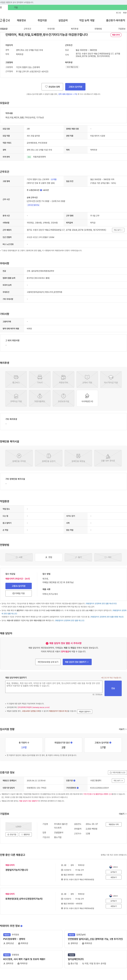Switch to the 복리후생 tab
The height and width of the screenshot is (980, 127).
pos(74,29)
